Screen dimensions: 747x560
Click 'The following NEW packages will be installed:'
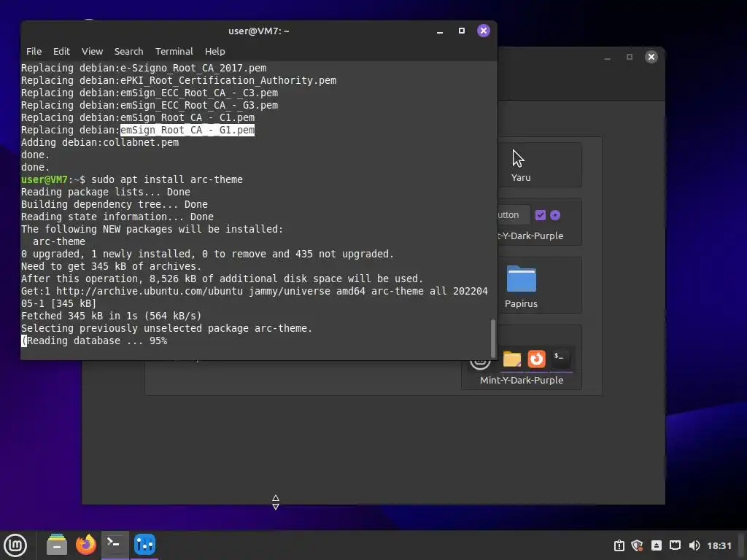click(x=152, y=229)
